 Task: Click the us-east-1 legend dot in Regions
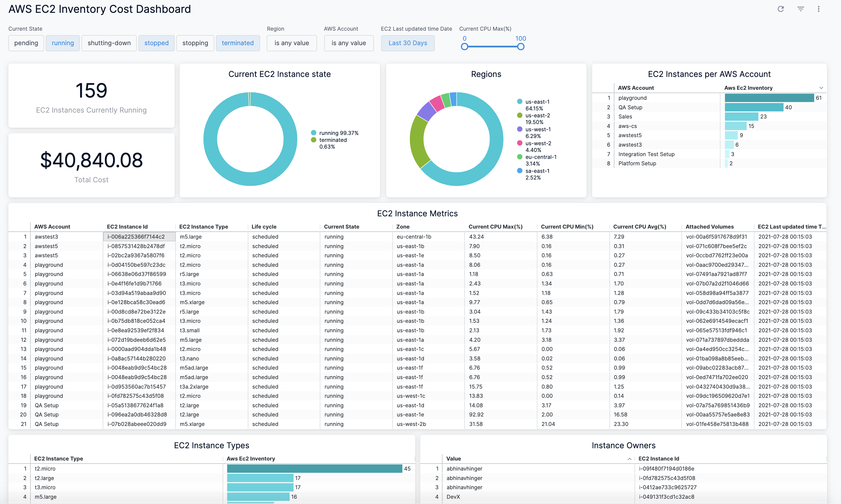coord(520,101)
